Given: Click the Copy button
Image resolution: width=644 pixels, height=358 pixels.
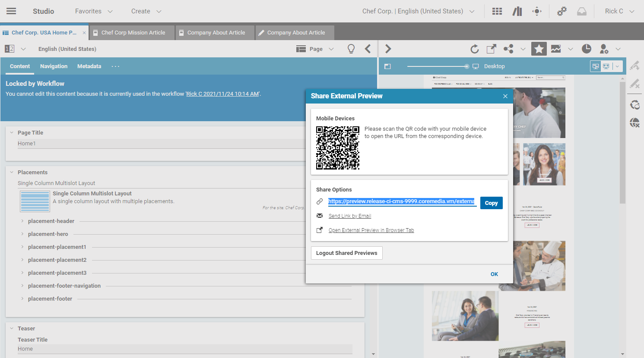Looking at the screenshot, I should coord(491,203).
